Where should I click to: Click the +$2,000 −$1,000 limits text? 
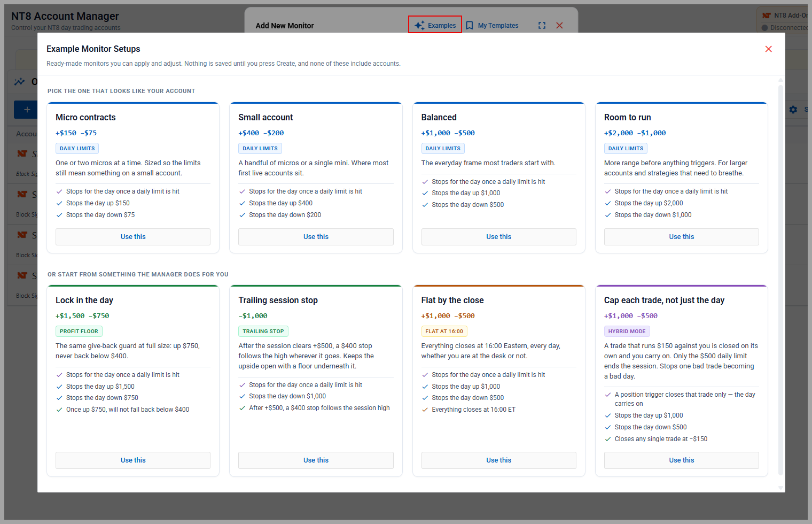pyautogui.click(x=635, y=133)
